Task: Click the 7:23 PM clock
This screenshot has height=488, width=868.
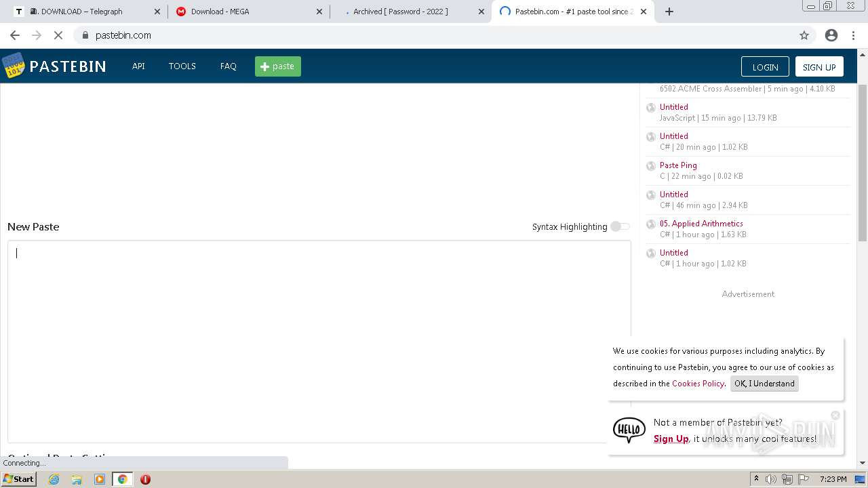Action: (833, 479)
